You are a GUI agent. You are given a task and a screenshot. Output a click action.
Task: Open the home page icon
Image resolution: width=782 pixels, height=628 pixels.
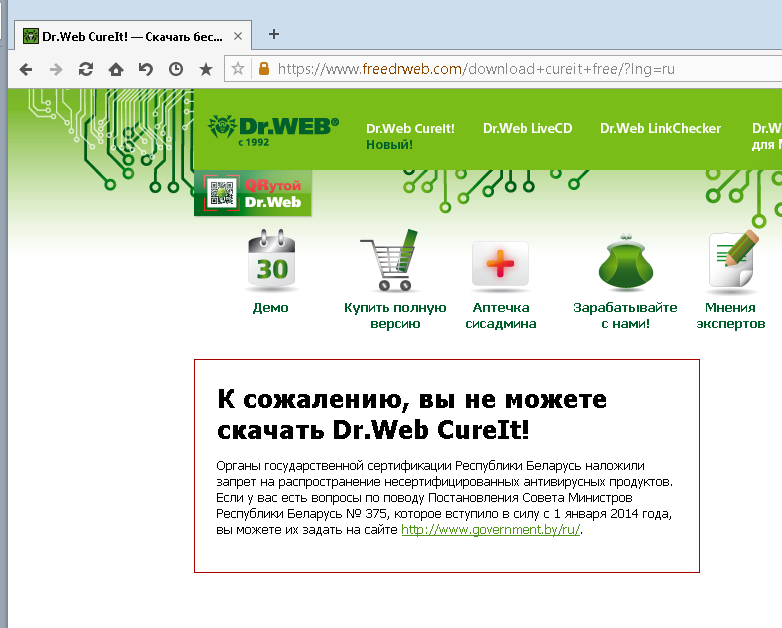(116, 69)
